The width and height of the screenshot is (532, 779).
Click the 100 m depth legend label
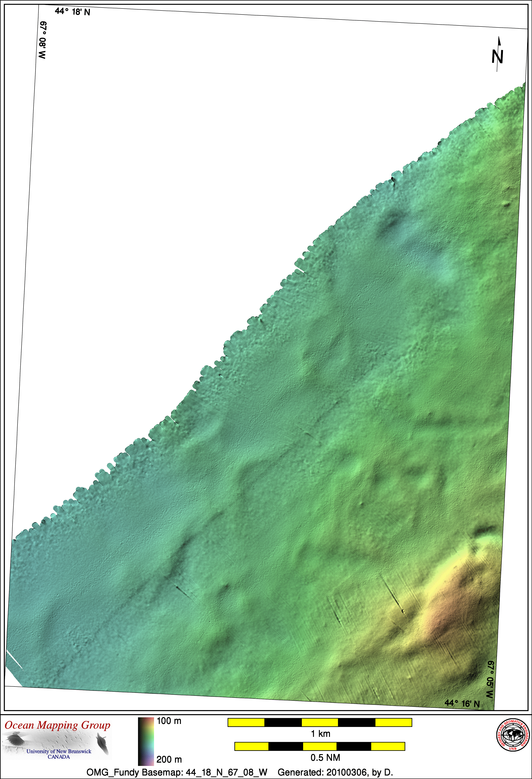pyautogui.click(x=169, y=721)
